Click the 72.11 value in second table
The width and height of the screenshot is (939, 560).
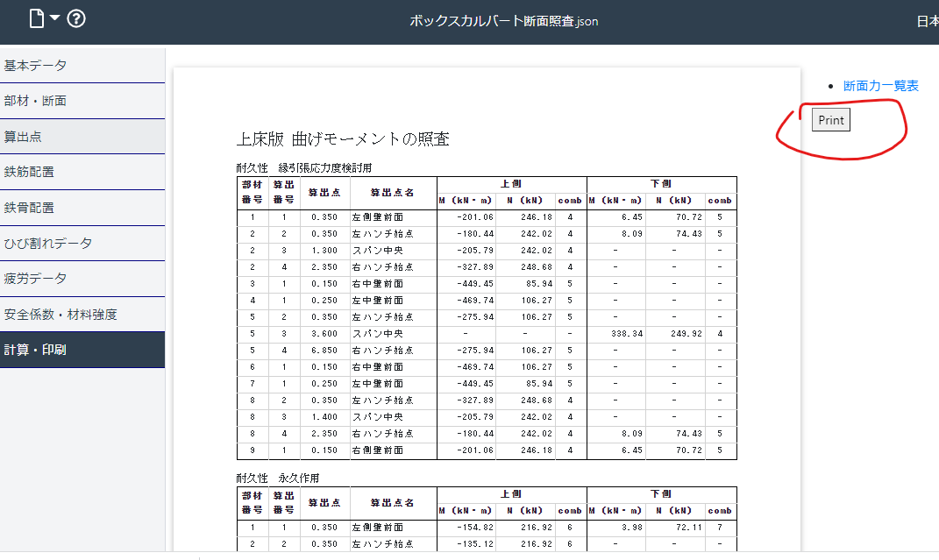688,528
